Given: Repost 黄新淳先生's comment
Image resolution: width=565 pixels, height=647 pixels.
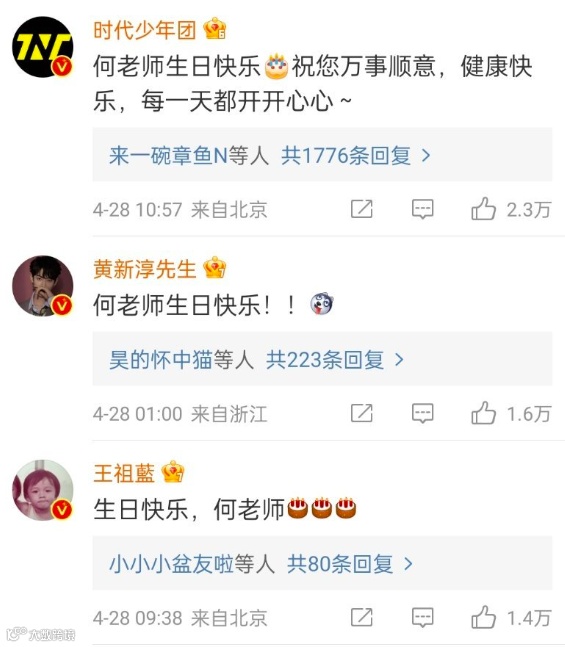Looking at the screenshot, I should (362, 413).
